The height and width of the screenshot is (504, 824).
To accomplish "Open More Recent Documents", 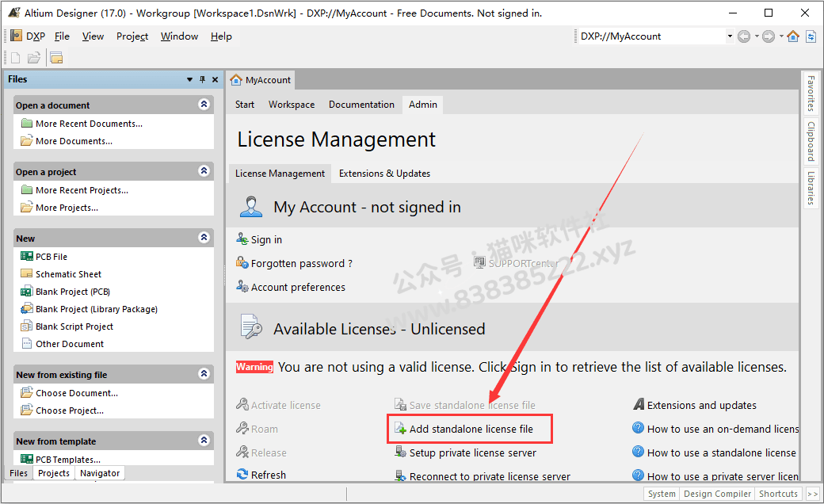I will click(x=90, y=124).
